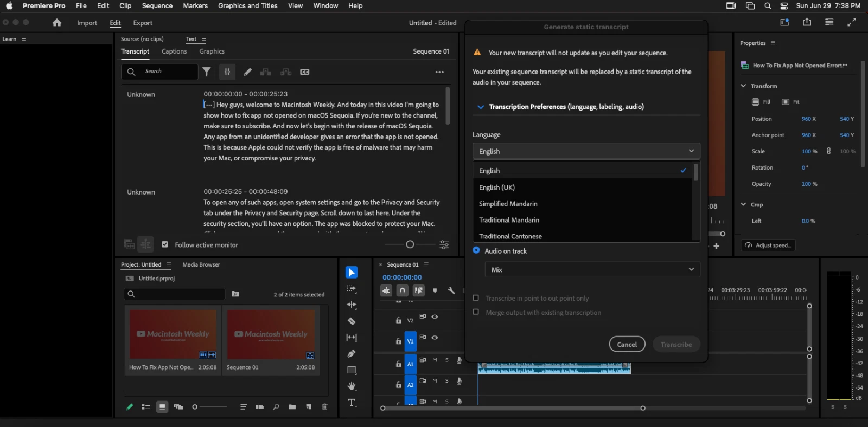Click the Quick Export share icon
The width and height of the screenshot is (868, 427).
[807, 22]
